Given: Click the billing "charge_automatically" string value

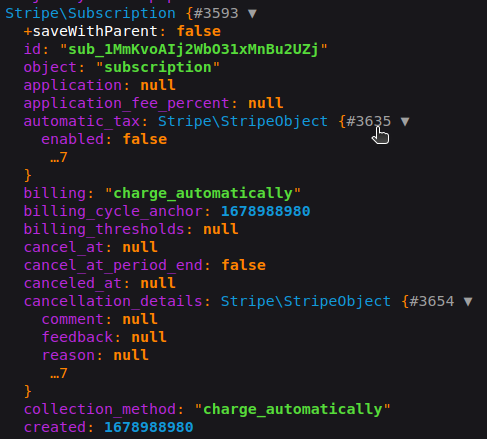Looking at the screenshot, I should click(x=203, y=193).
